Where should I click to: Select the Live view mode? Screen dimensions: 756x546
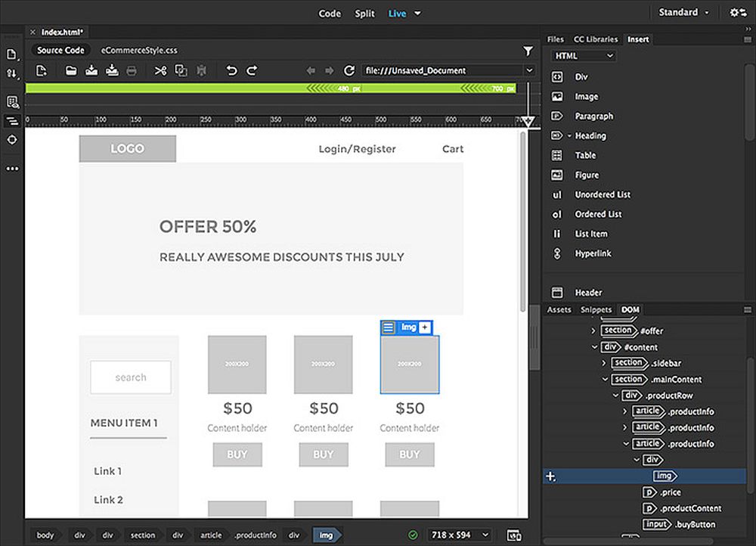pos(397,13)
